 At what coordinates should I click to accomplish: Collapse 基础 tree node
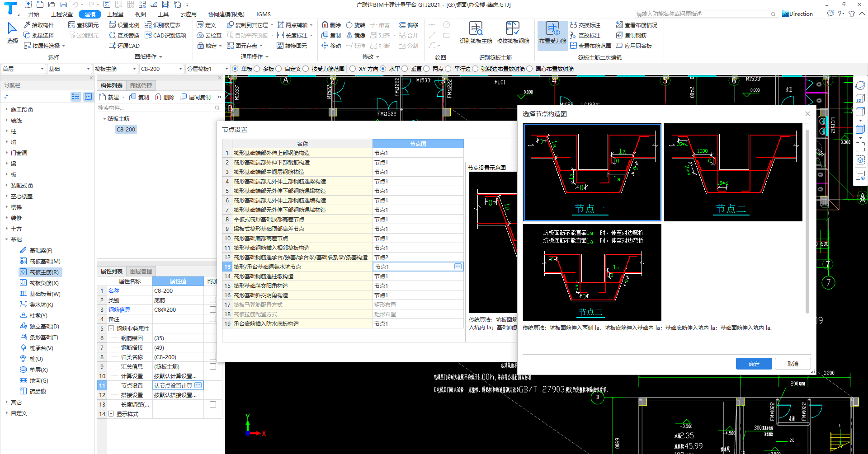6,239
